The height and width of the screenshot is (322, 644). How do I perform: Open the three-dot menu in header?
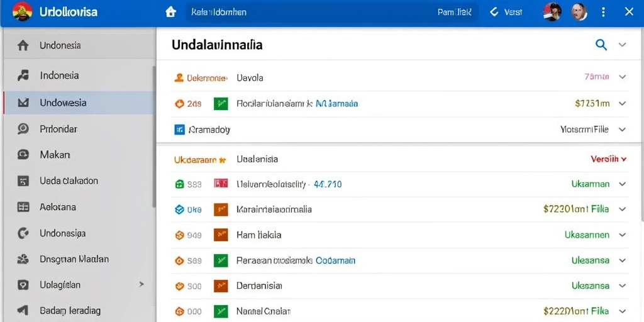[603, 12]
